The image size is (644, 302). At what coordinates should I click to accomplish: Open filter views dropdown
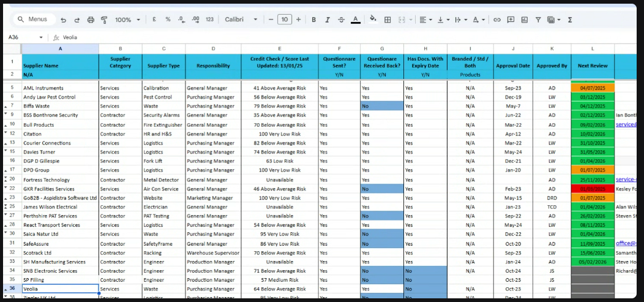tap(554, 20)
